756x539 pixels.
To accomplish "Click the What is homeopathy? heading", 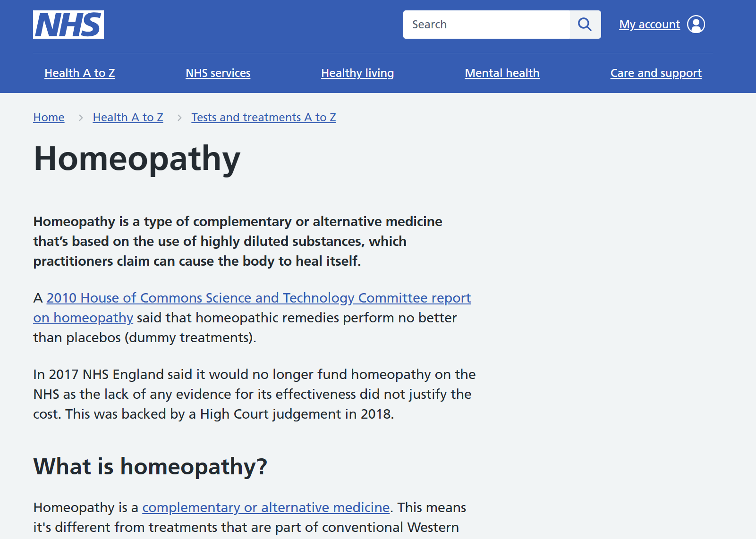I will [150, 466].
